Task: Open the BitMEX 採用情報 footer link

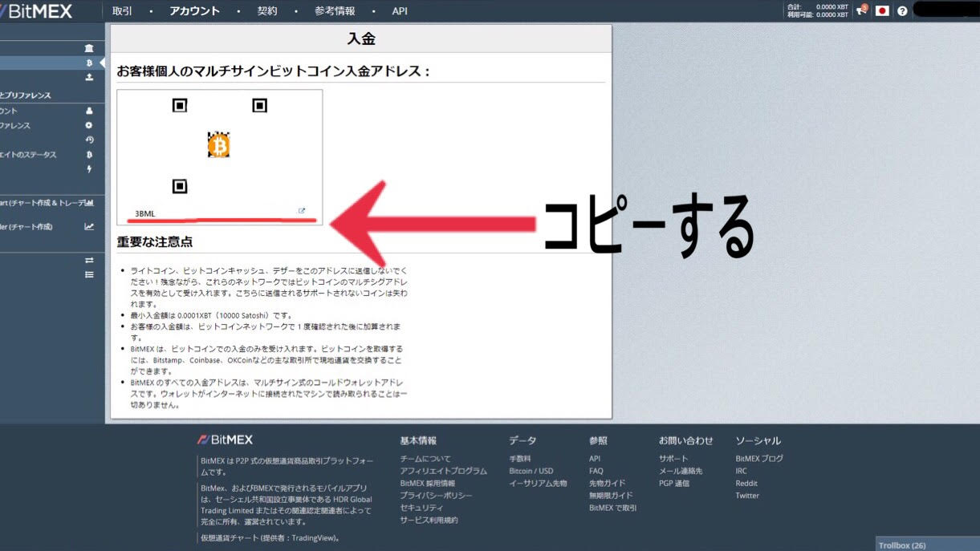Action: coord(427,484)
